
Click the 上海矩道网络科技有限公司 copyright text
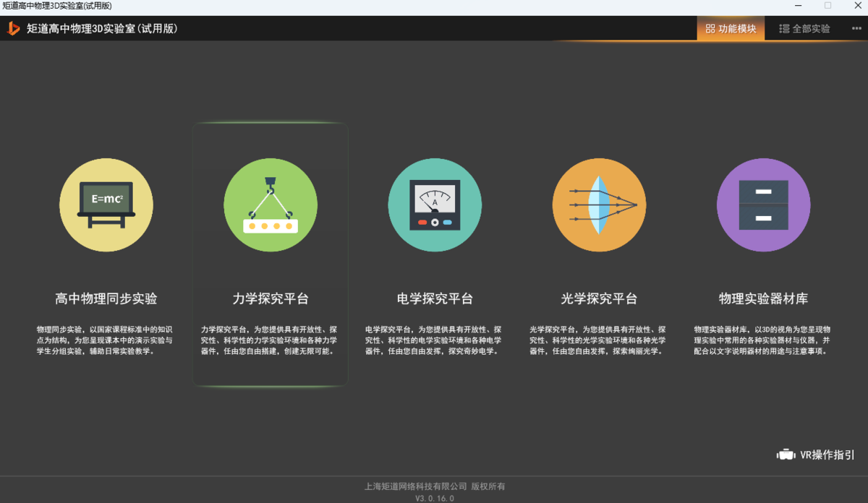435,486
